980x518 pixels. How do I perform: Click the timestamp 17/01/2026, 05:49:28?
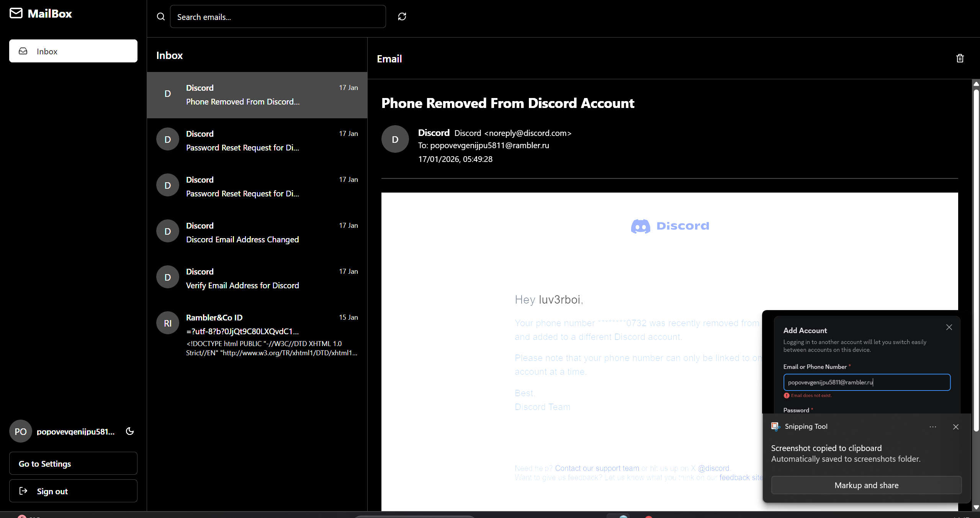[455, 159]
